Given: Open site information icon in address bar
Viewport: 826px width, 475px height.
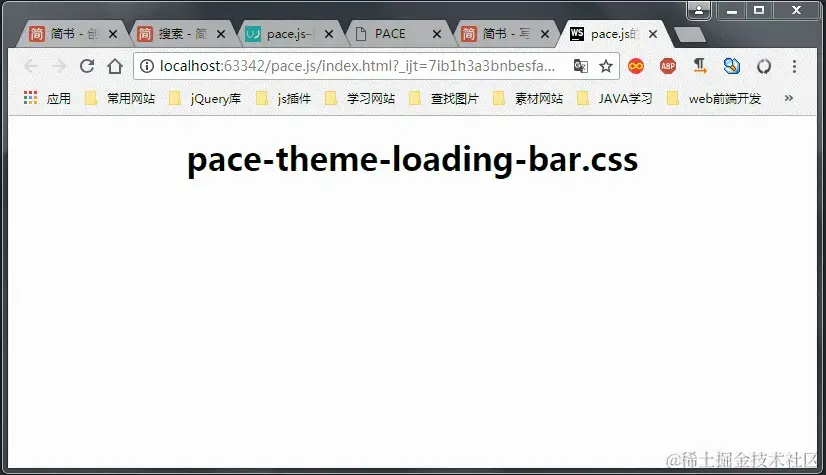Looking at the screenshot, I should (x=147, y=66).
